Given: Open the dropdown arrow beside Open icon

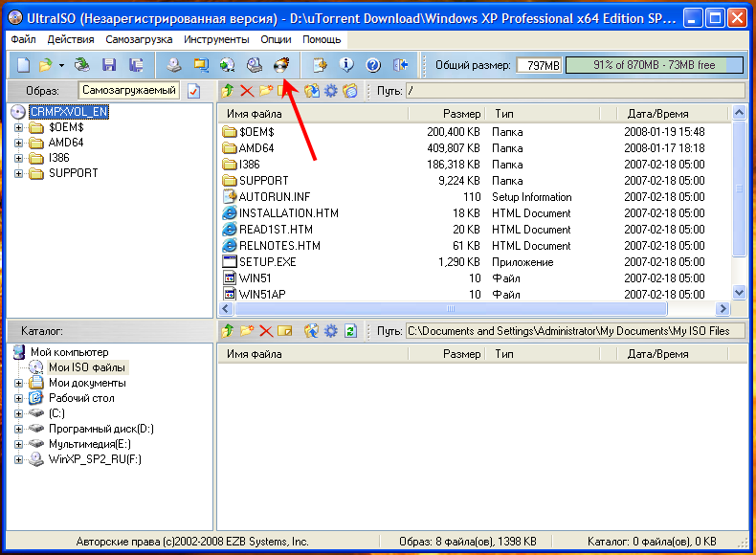Looking at the screenshot, I should click(x=61, y=65).
